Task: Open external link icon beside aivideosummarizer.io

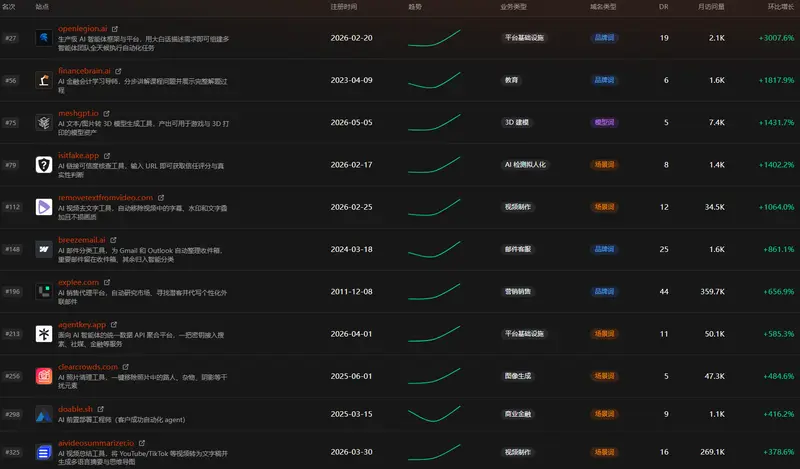Action: coord(142,443)
